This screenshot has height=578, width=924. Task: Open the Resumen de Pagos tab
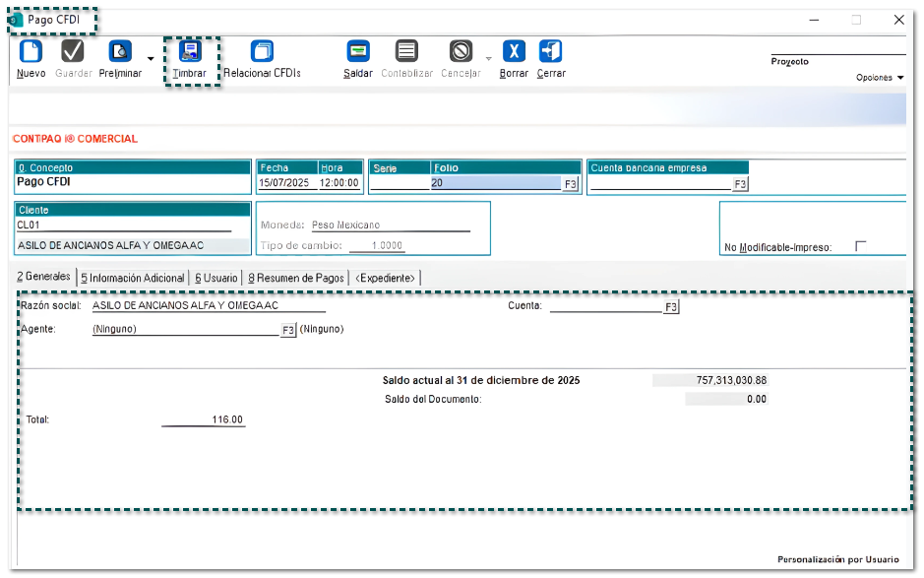pyautogui.click(x=296, y=279)
